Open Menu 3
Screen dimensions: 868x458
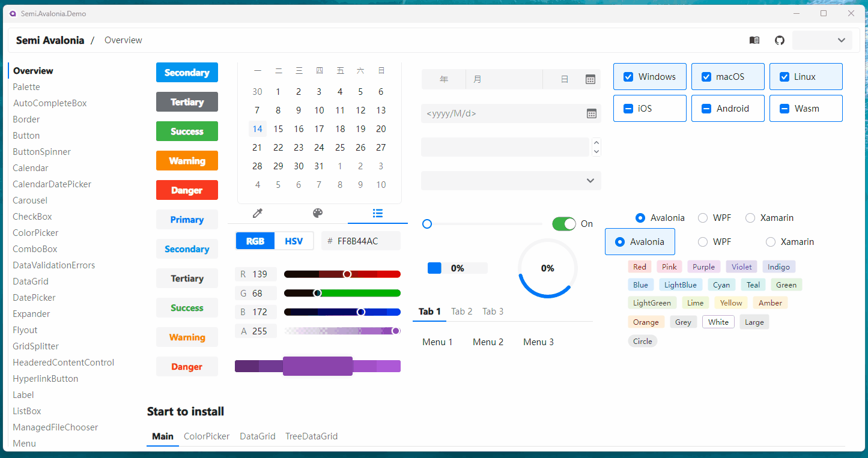[x=538, y=342]
